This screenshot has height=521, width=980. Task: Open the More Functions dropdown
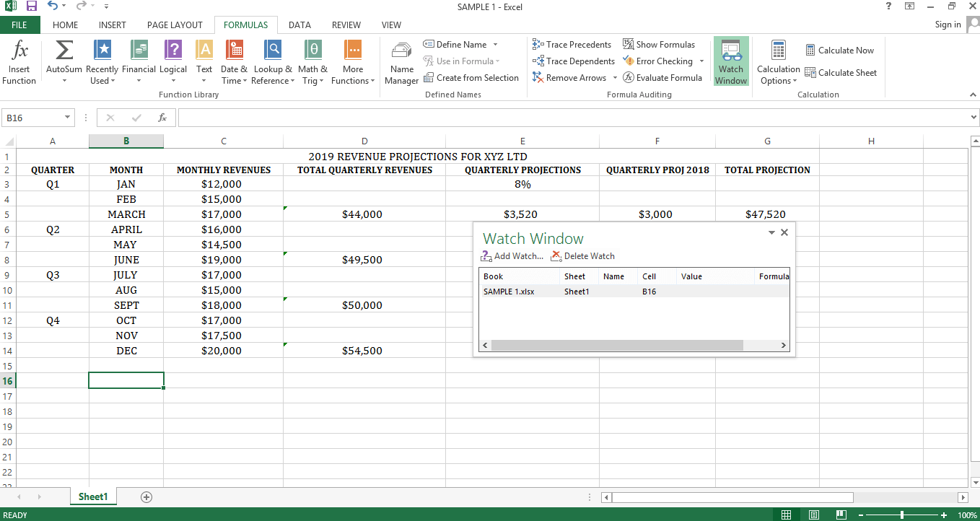(353, 62)
